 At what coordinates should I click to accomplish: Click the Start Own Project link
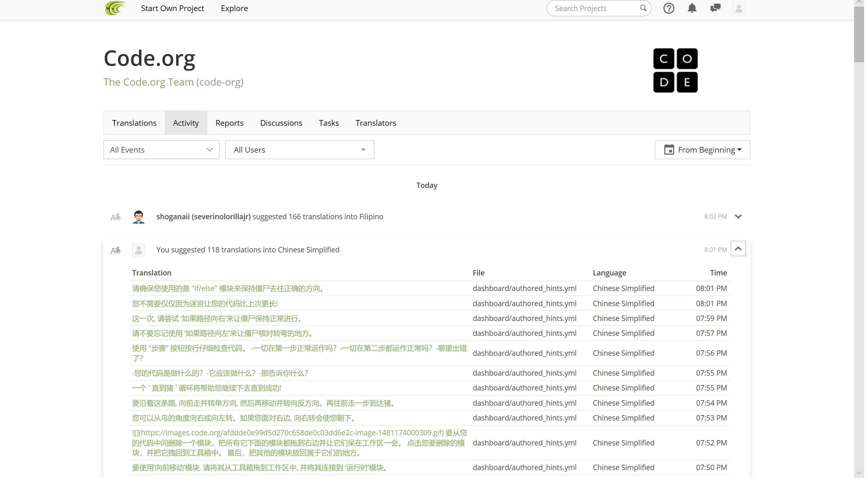[172, 8]
